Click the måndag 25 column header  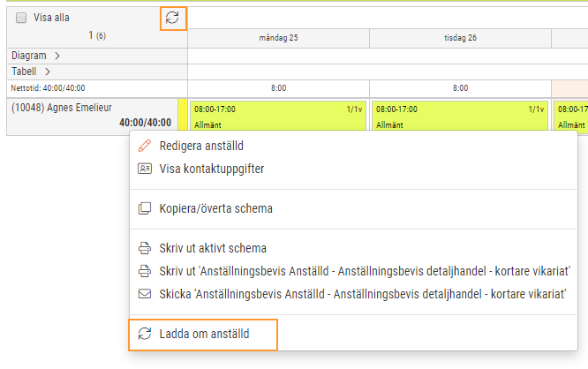point(278,39)
